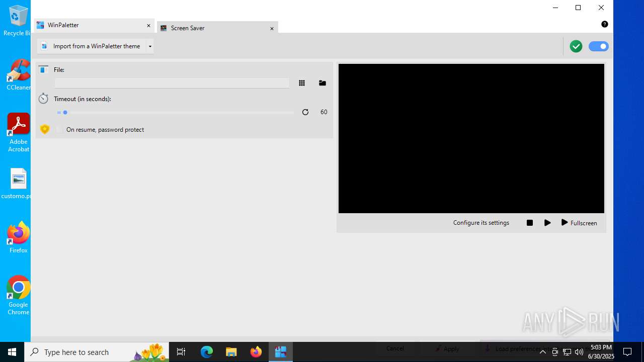Click Import from a WinPaletter theme
The image size is (644, 362).
point(91,46)
